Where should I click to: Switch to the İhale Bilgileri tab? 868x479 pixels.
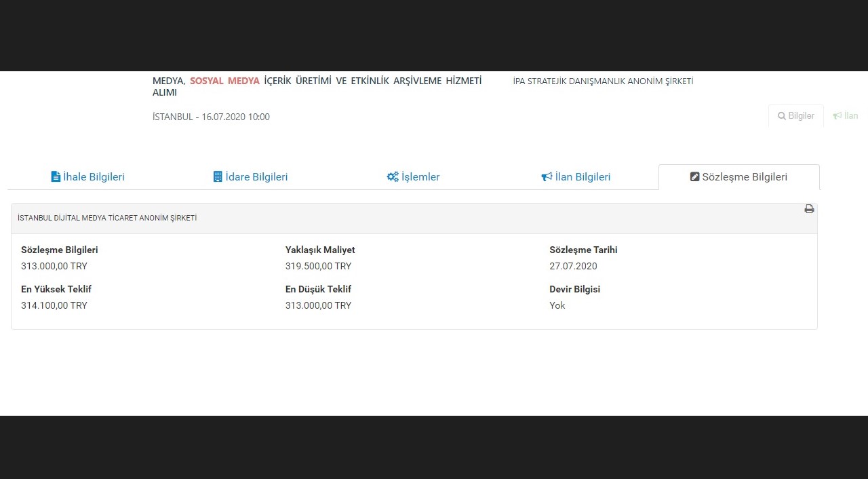pos(94,177)
